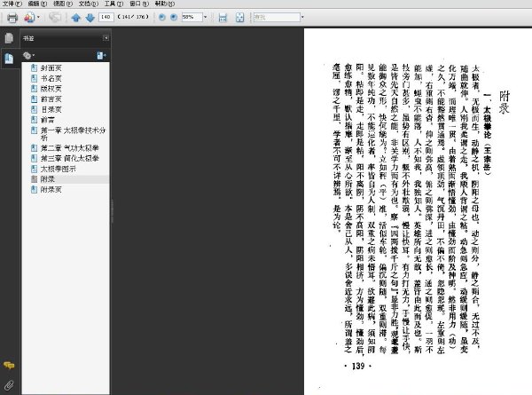Screen dimensions: 532x395
Task: Toggle the Bookmarks panel icon in sidebar
Action: (9, 59)
